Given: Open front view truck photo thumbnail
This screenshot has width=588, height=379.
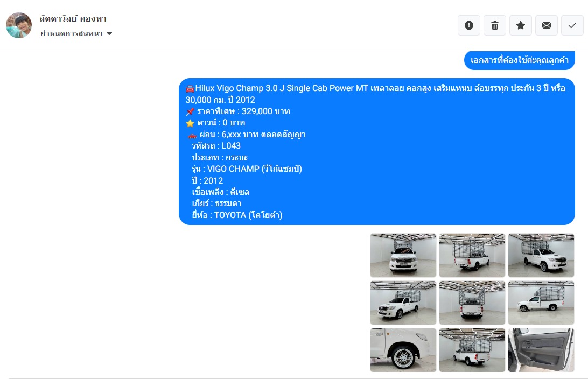Looking at the screenshot, I should coord(403,255).
